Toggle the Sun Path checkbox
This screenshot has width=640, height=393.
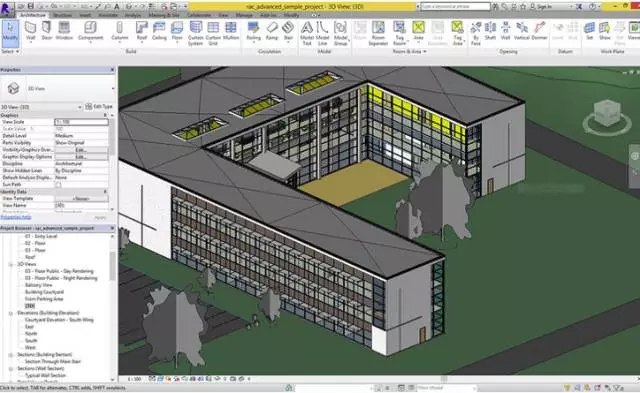tap(58, 184)
